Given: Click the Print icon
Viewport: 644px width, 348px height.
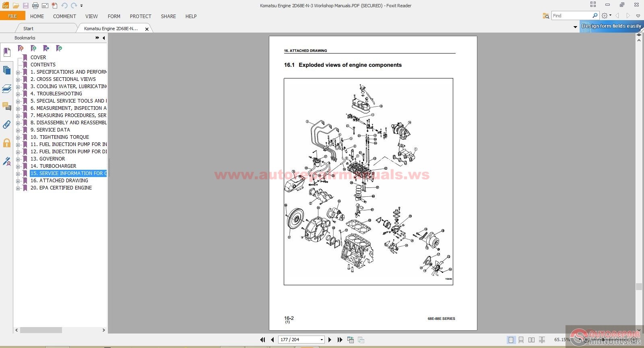Looking at the screenshot, I should (x=35, y=6).
